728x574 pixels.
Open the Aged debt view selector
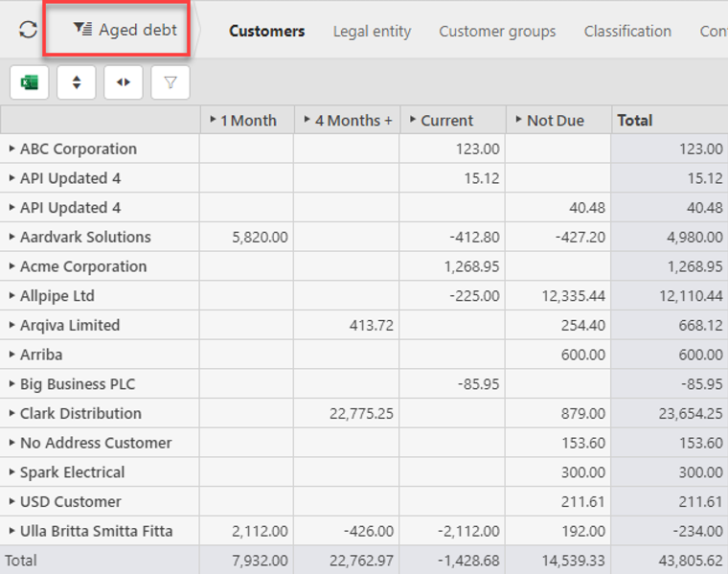point(125,30)
